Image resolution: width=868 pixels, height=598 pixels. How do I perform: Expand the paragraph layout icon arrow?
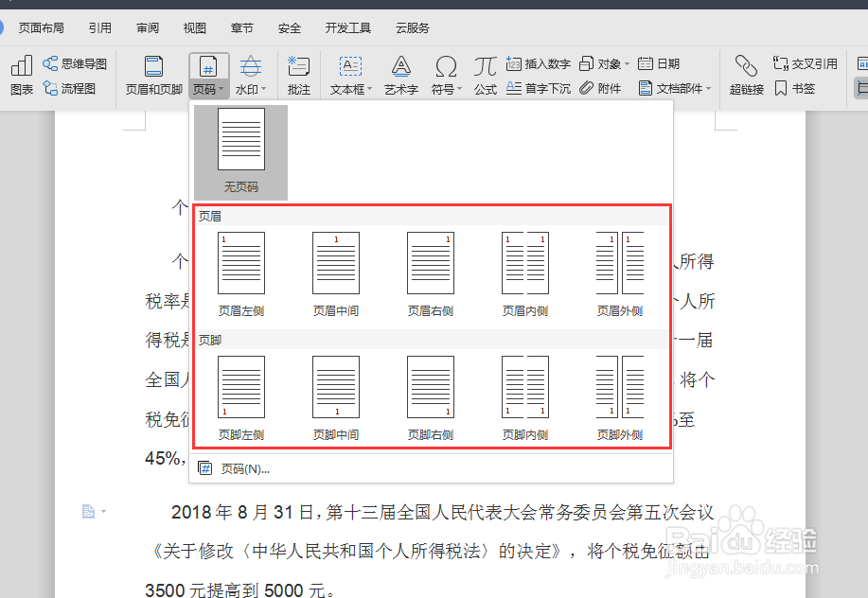coord(103,512)
